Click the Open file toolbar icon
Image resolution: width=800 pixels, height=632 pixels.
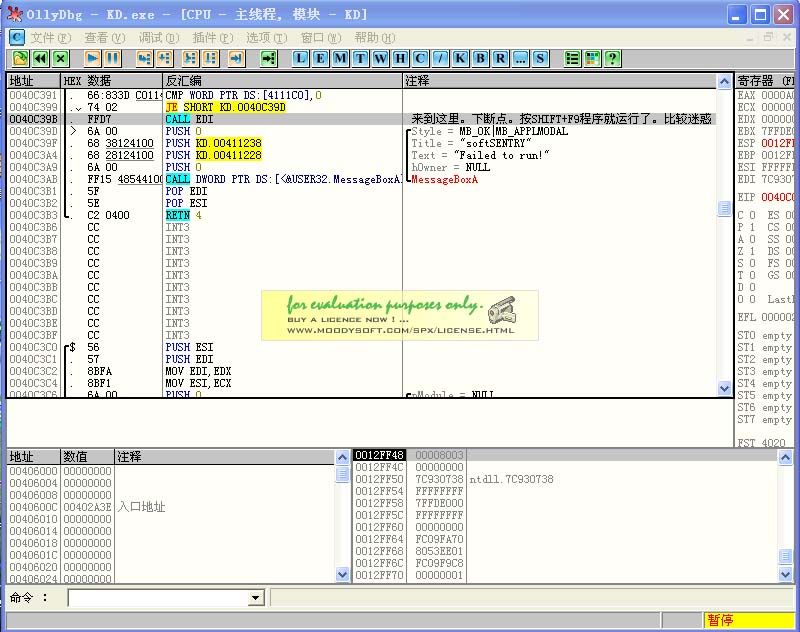(x=20, y=59)
